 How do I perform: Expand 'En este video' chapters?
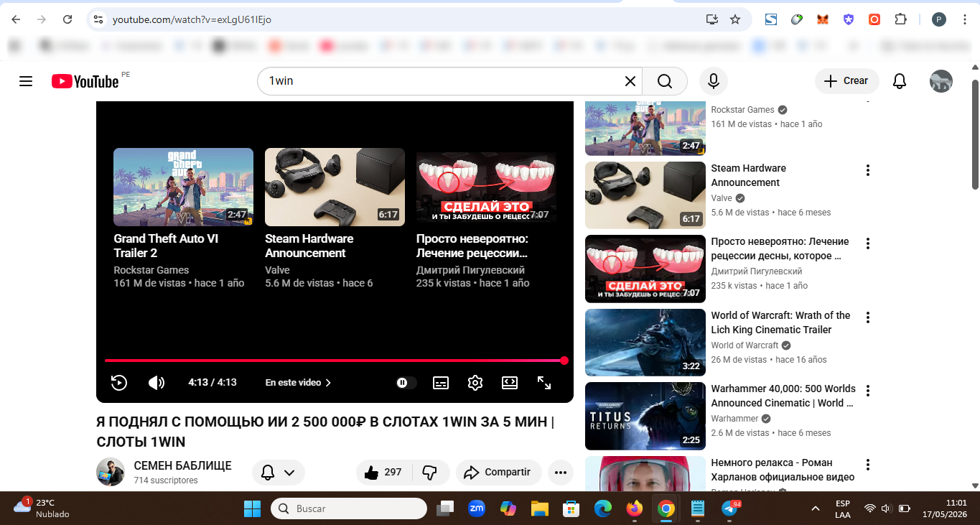click(299, 383)
